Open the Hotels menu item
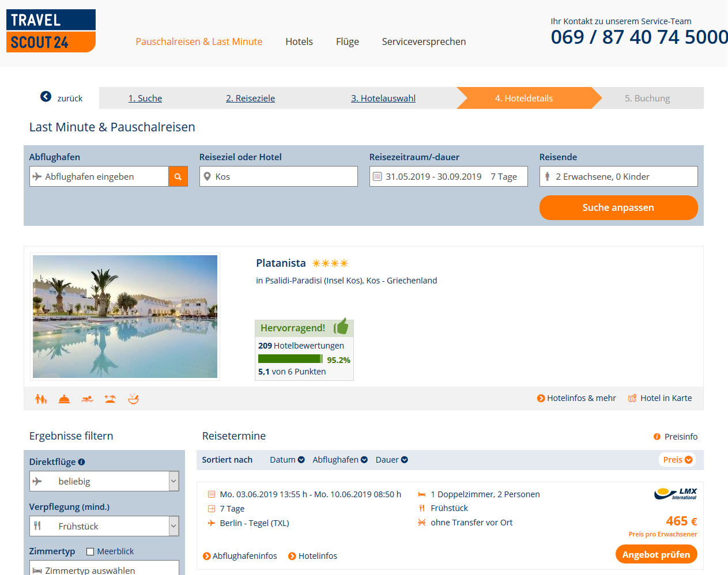 point(299,41)
